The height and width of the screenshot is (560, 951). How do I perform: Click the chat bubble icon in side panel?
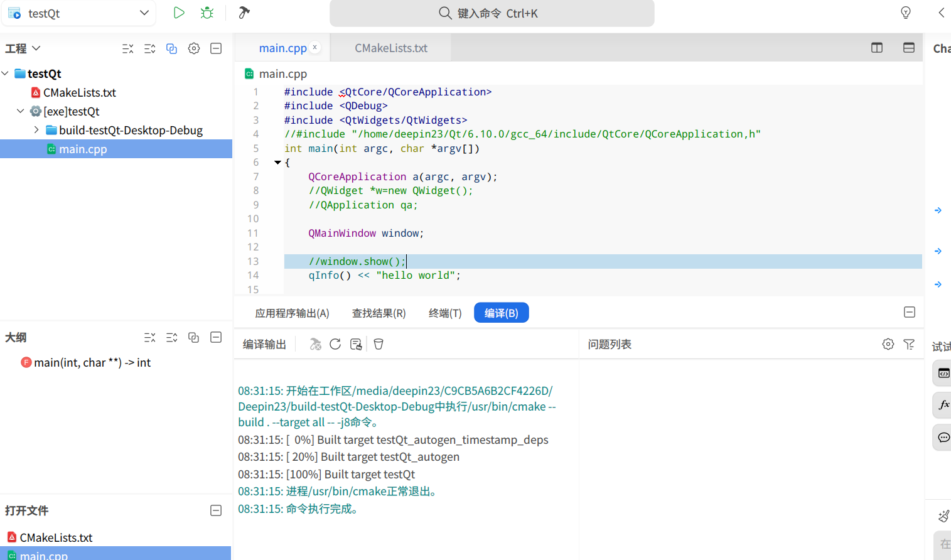[x=943, y=438]
